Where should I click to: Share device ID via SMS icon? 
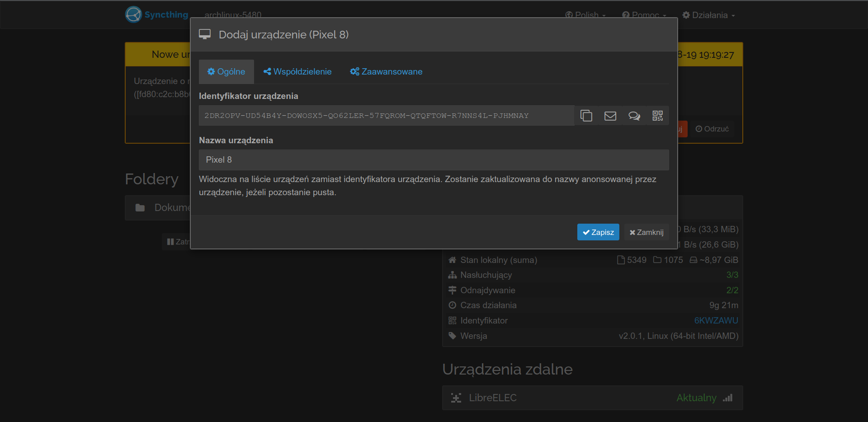(634, 116)
